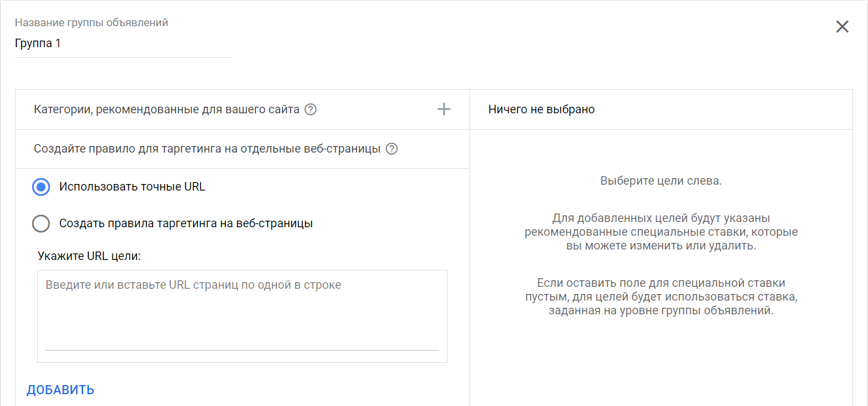Open help icon beside 'Создайте правило для таргетинга'
The width and height of the screenshot is (868, 406).
(x=391, y=149)
